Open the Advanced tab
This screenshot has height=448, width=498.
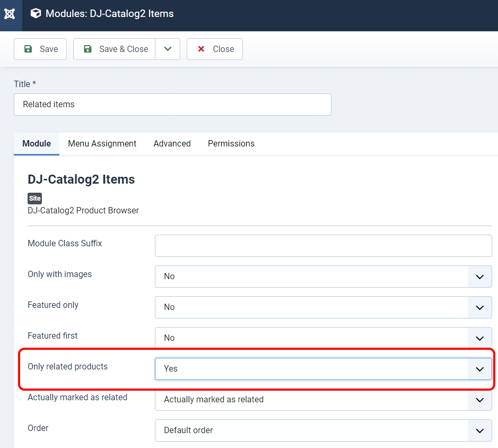click(x=172, y=144)
